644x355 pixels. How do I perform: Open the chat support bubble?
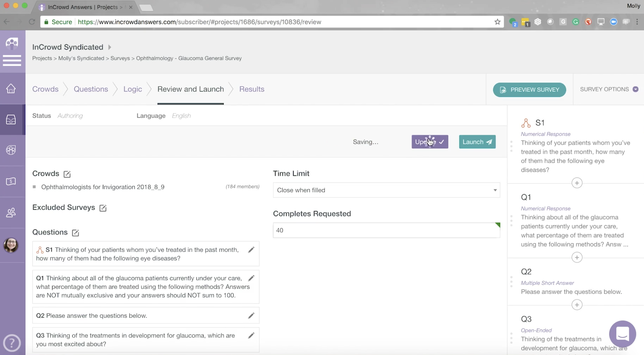[622, 334]
